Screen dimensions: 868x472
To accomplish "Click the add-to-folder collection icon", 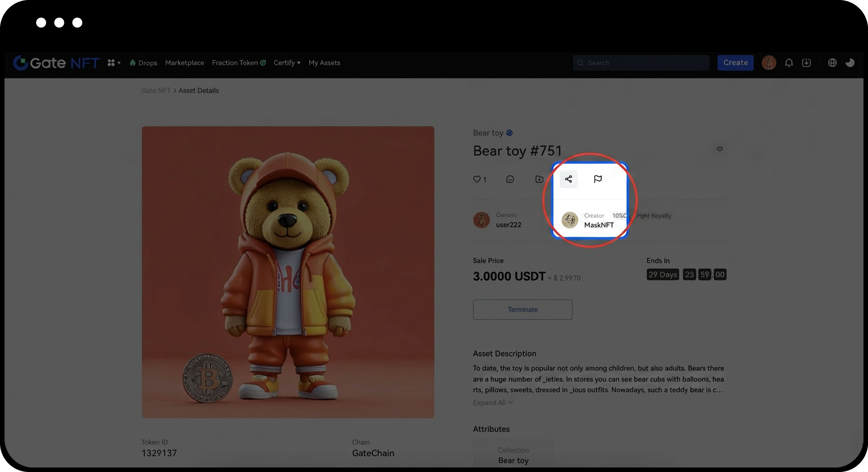I will (539, 179).
